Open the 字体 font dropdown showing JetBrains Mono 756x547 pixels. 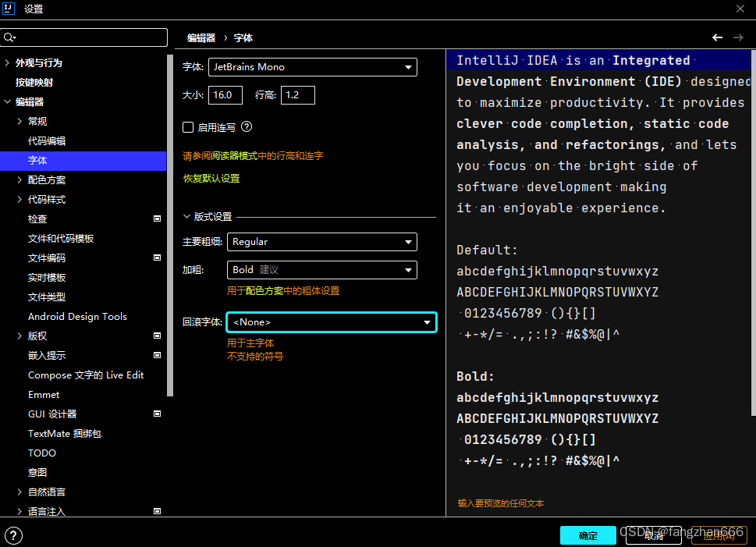(312, 67)
